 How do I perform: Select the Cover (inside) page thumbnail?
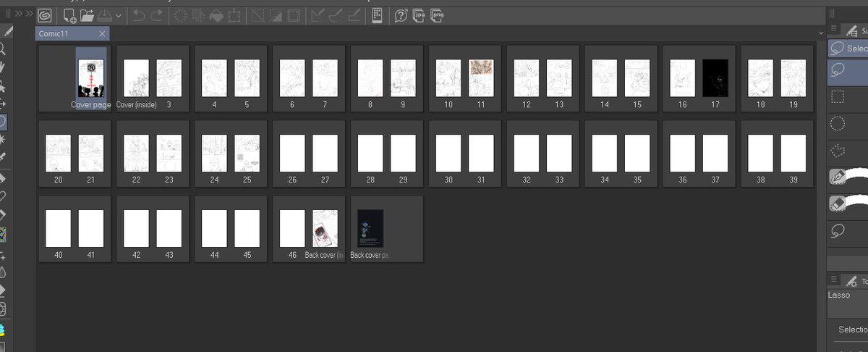coord(136,78)
